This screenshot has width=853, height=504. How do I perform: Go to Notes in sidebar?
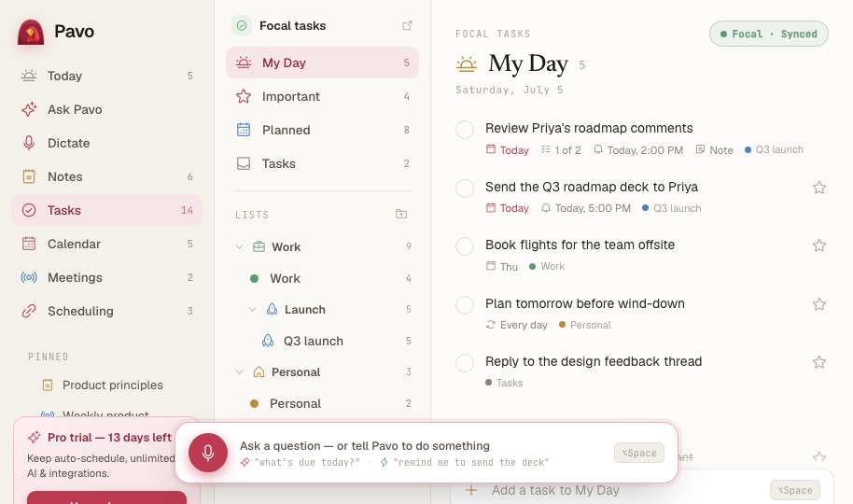[x=106, y=177]
